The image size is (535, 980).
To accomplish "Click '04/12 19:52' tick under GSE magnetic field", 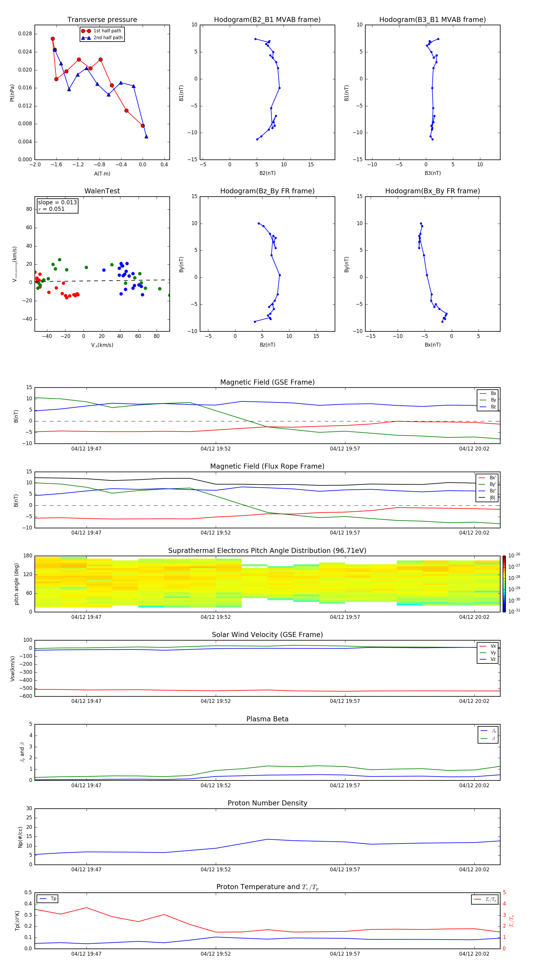I will (x=215, y=449).
